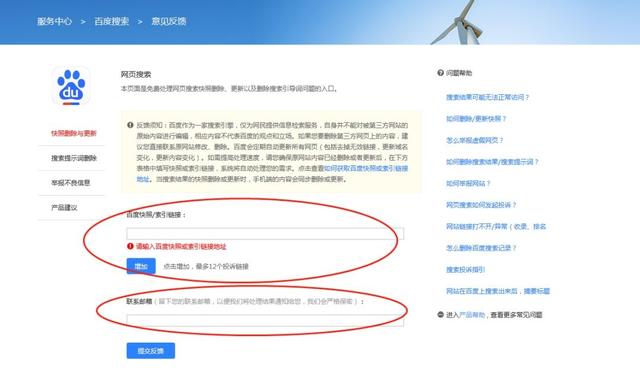The image size is (640, 390).
Task: Select 快照删除与更新 sidebar tab
Action: (x=73, y=133)
